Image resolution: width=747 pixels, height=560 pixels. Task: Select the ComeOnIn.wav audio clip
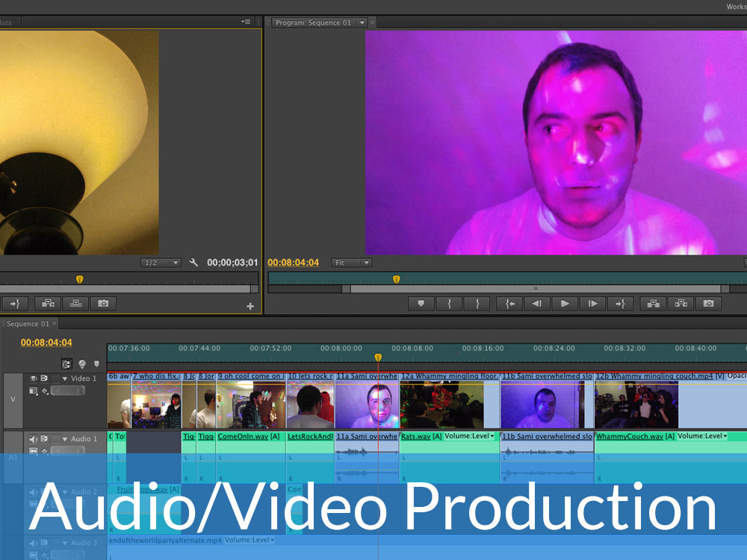pos(251,457)
